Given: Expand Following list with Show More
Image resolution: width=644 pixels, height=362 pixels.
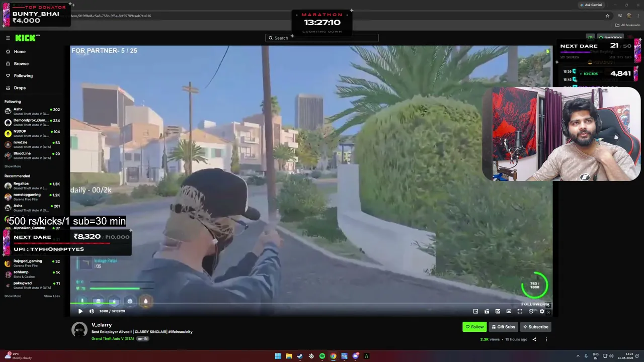Looking at the screenshot, I should pyautogui.click(x=13, y=166).
